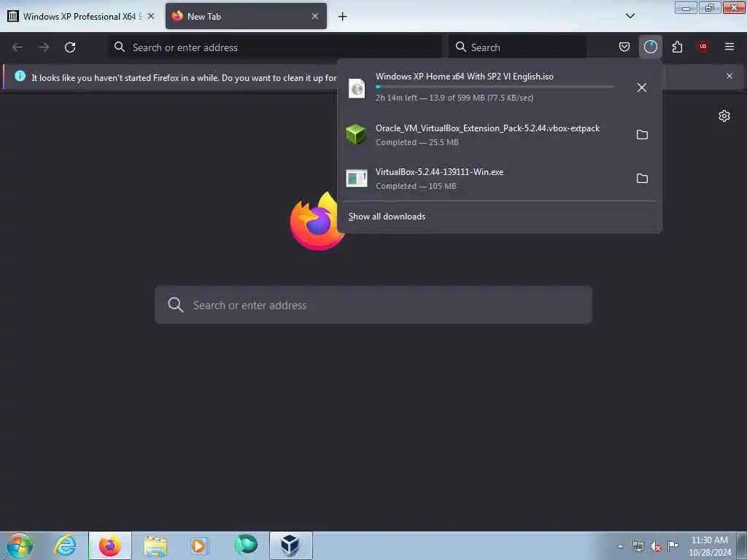Open the Windows Start button
This screenshot has width=747, height=560.
(x=20, y=545)
